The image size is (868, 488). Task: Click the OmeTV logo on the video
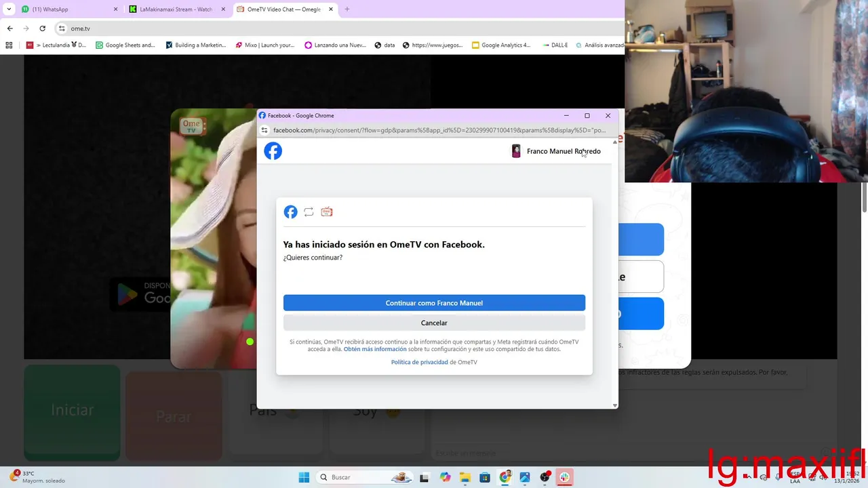coord(192,127)
